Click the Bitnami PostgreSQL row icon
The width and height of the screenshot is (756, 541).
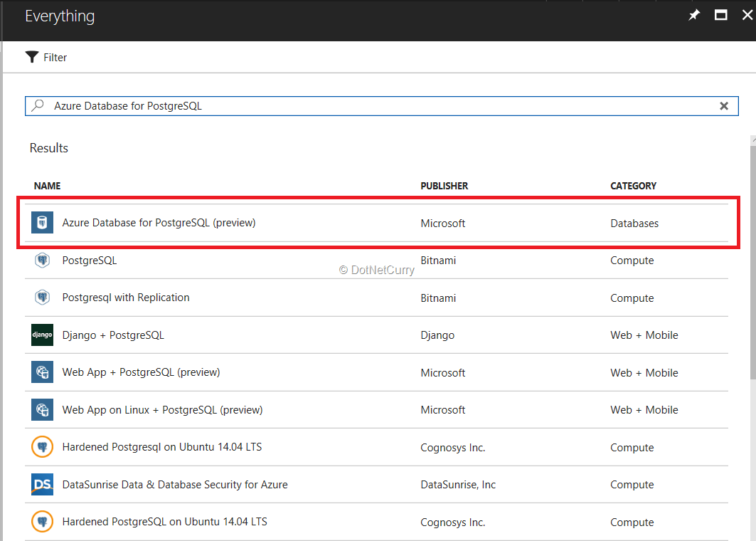click(43, 260)
